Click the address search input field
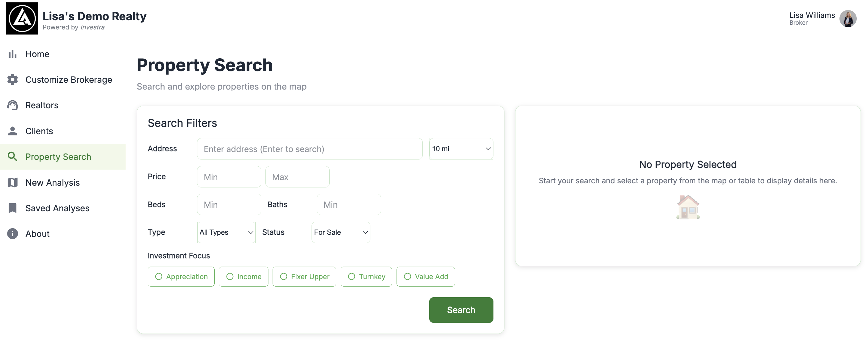Viewport: 868px width, 341px height. pyautogui.click(x=309, y=148)
